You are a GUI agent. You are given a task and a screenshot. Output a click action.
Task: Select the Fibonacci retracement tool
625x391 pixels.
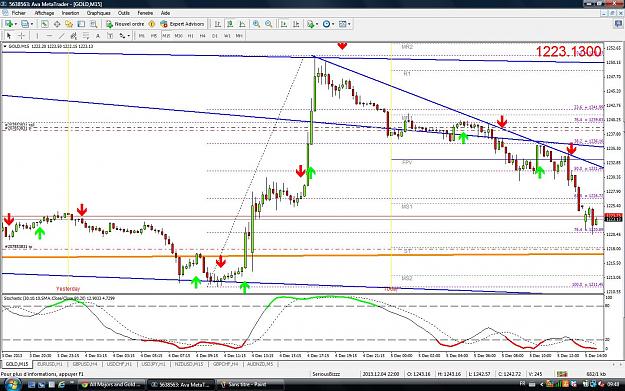[86, 36]
